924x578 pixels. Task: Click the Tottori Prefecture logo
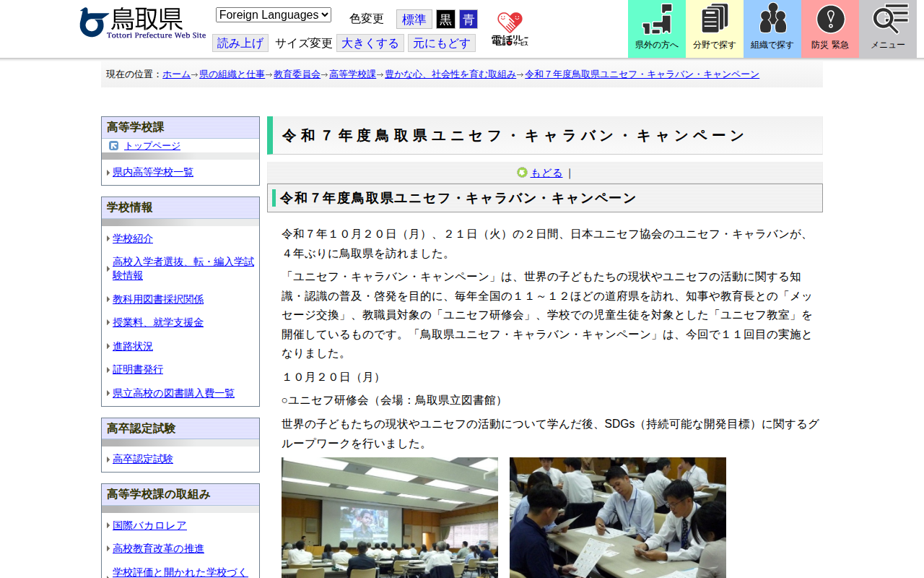(143, 23)
